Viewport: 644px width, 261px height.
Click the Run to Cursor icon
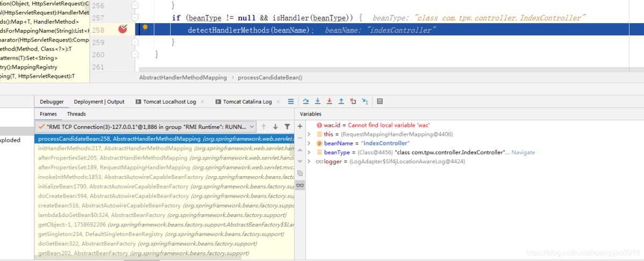[365, 102]
